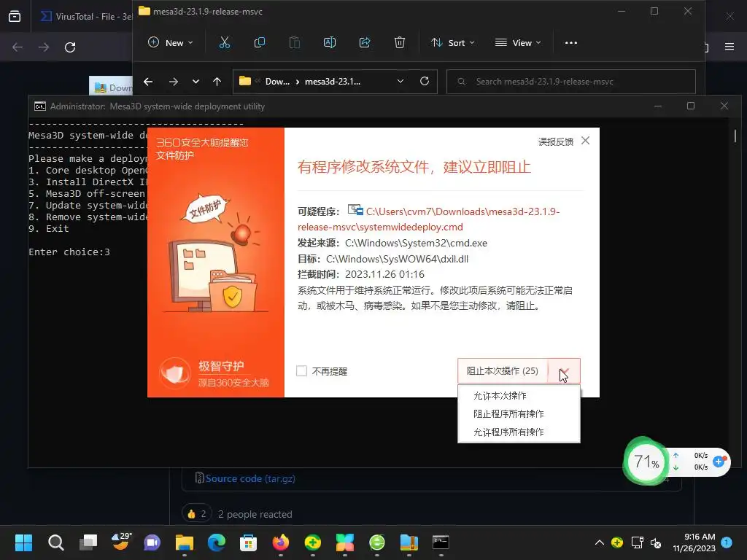The image size is (747, 560).
Task: Open Firefox from taskbar
Action: pos(281,542)
